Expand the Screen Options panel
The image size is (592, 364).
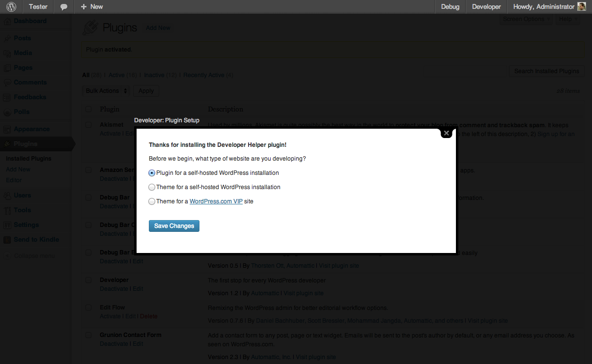pyautogui.click(x=527, y=19)
